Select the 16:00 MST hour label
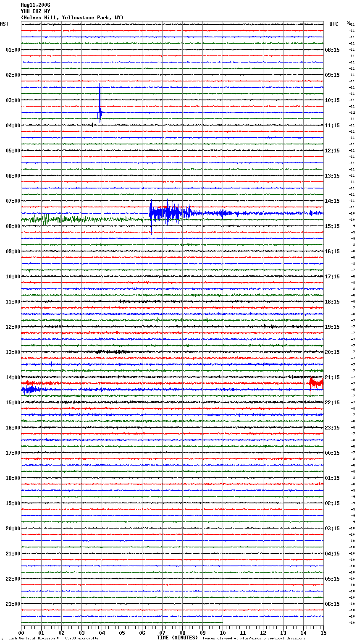The image size is (357, 644). pos(13,428)
